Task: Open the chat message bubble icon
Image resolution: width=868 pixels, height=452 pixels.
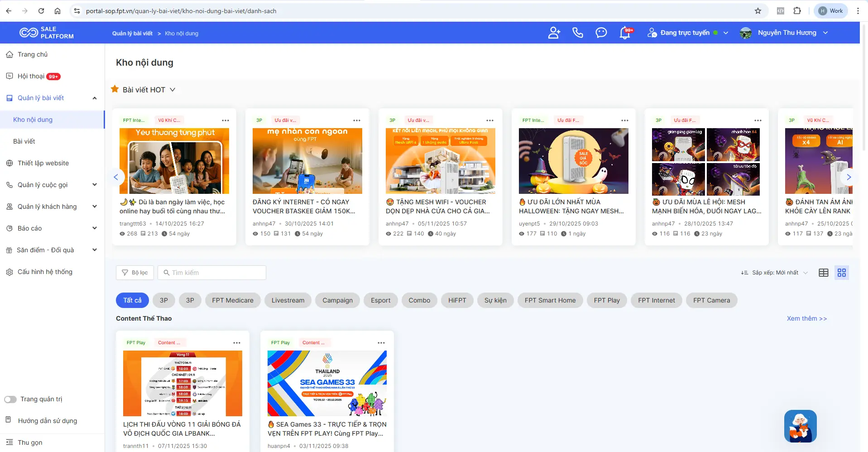Action: (x=601, y=33)
